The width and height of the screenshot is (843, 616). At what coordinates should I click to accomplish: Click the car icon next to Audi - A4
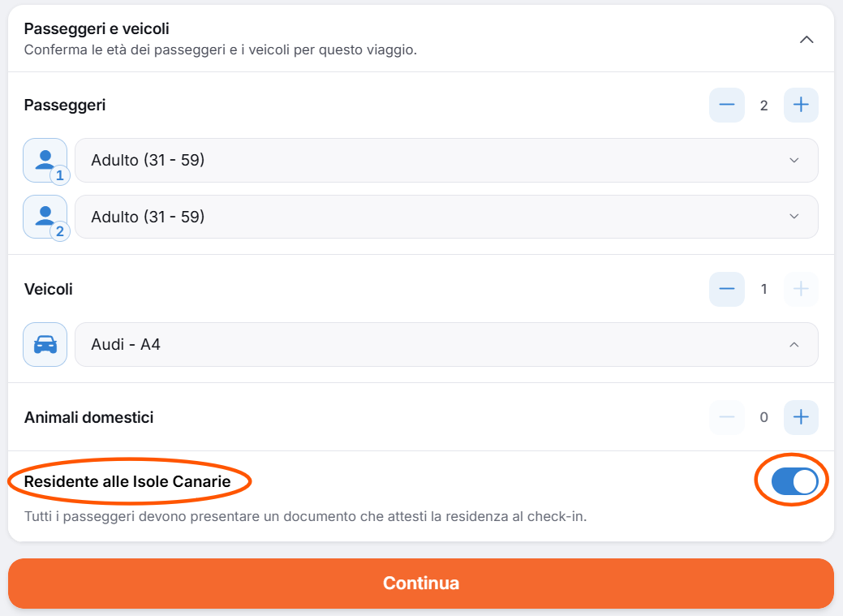point(45,344)
